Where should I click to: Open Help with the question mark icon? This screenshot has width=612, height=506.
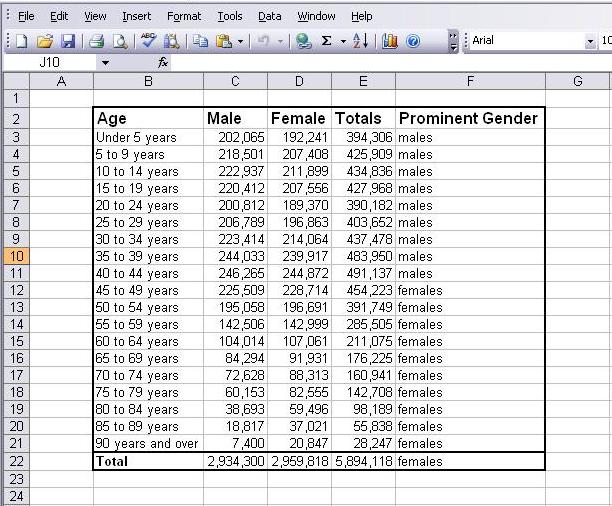tap(413, 41)
